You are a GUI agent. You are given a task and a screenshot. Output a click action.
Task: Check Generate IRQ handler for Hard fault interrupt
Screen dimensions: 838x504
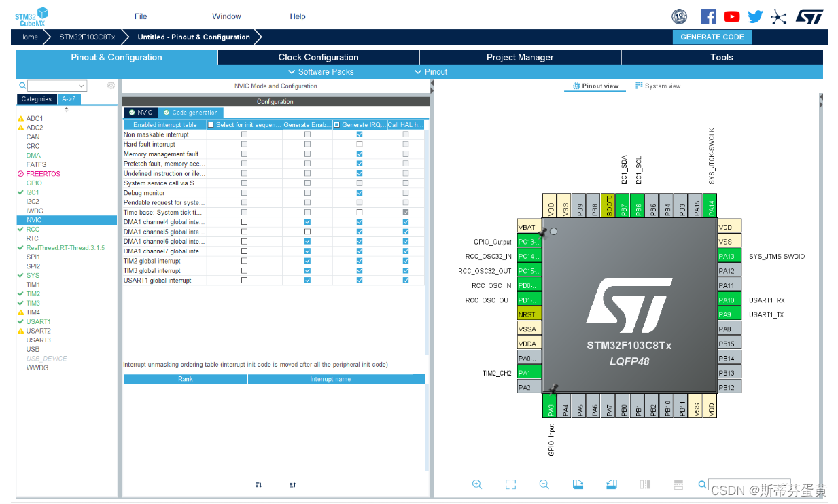(x=360, y=144)
